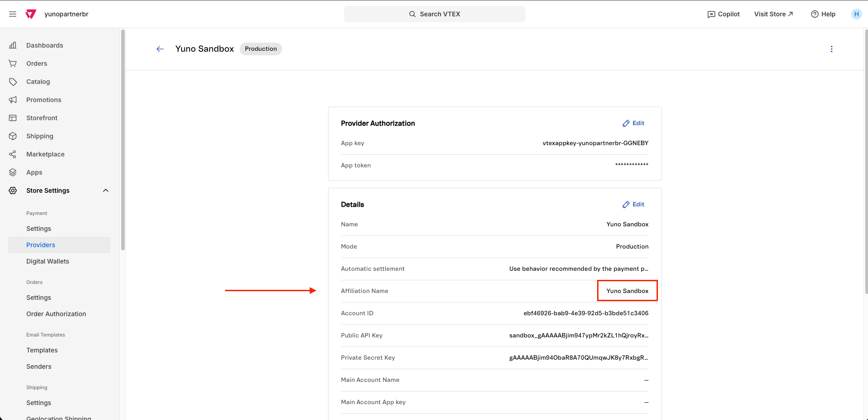Image resolution: width=868 pixels, height=420 pixels.
Task: Click the Private Secret Key value
Action: [579, 358]
